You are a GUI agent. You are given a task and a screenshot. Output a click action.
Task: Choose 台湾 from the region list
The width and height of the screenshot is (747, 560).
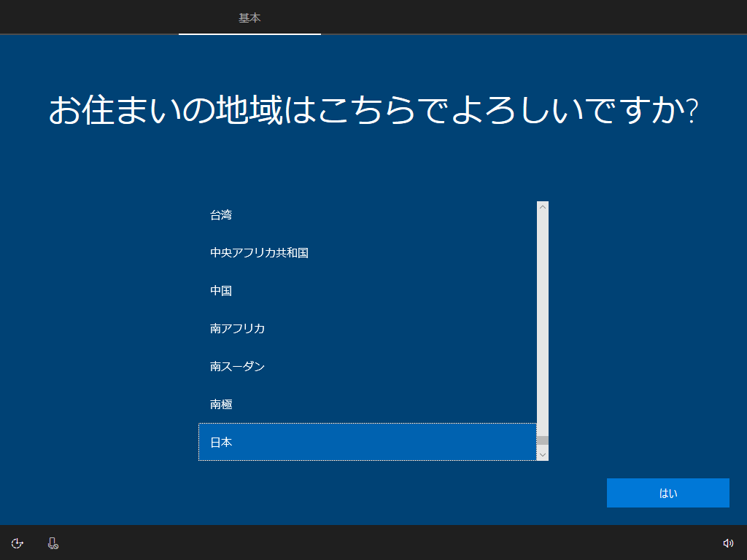[x=367, y=215]
